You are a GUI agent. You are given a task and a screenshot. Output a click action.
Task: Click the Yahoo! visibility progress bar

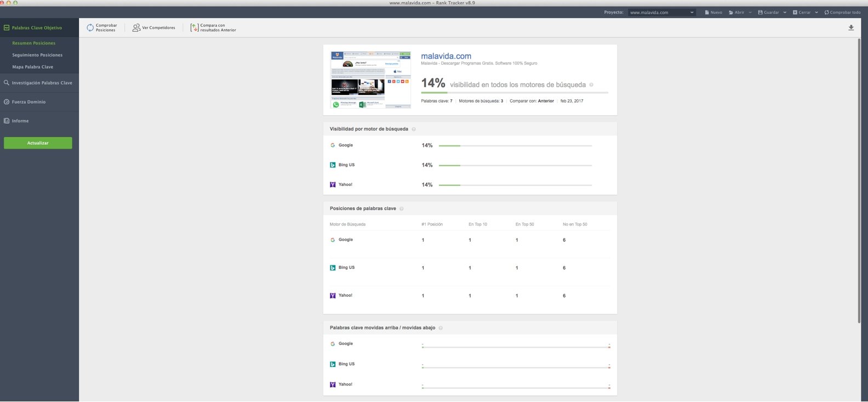[515, 185]
